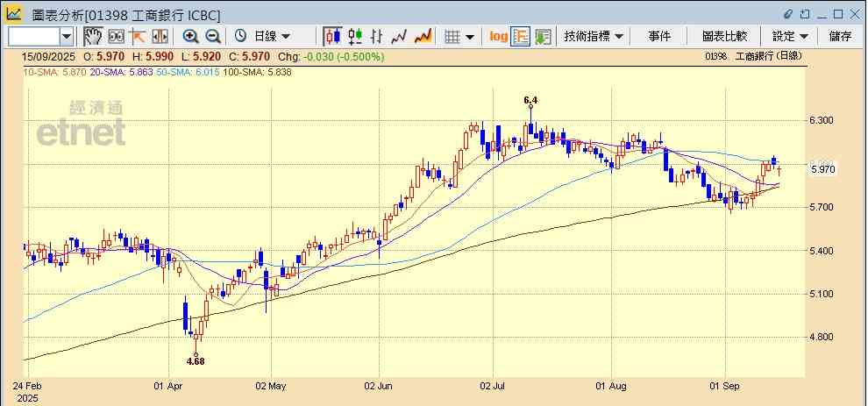Screen dimensions: 868x406
Task: Switch to solid candlestick chart type
Action: click(x=332, y=37)
